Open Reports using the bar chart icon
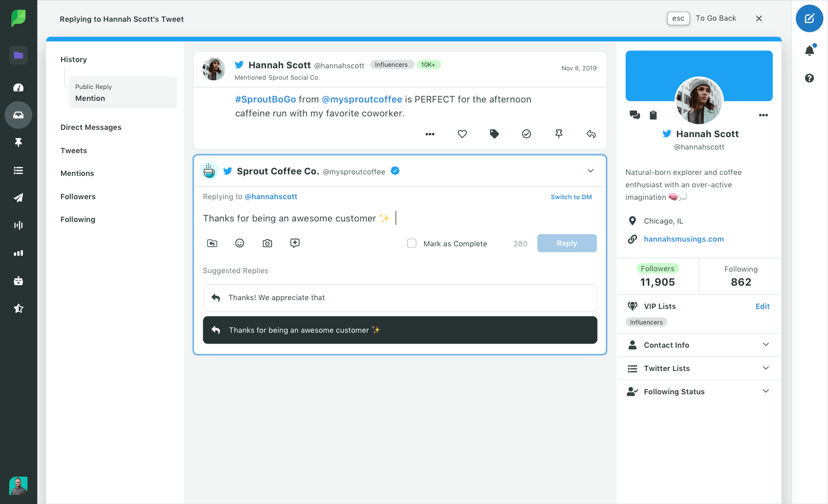The image size is (828, 504). pyautogui.click(x=18, y=253)
